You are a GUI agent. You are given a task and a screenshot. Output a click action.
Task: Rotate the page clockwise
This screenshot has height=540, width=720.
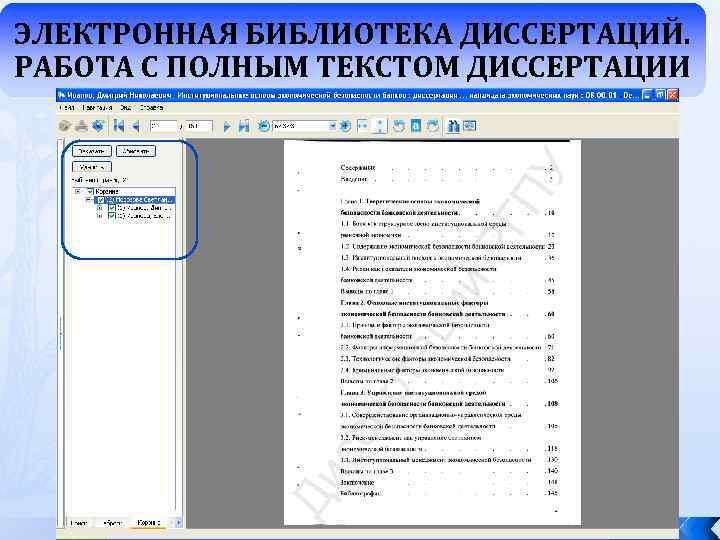[x=433, y=126]
